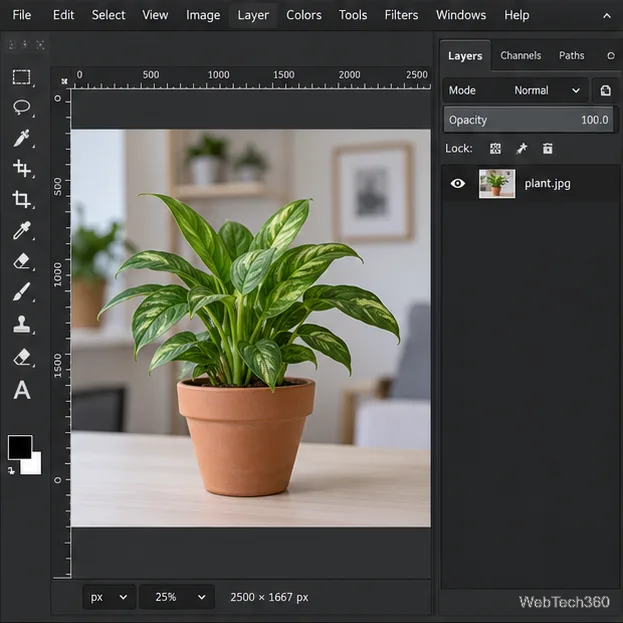The width and height of the screenshot is (623, 623).
Task: Select the hash-shaped tool above Crop
Action: pyautogui.click(x=21, y=168)
